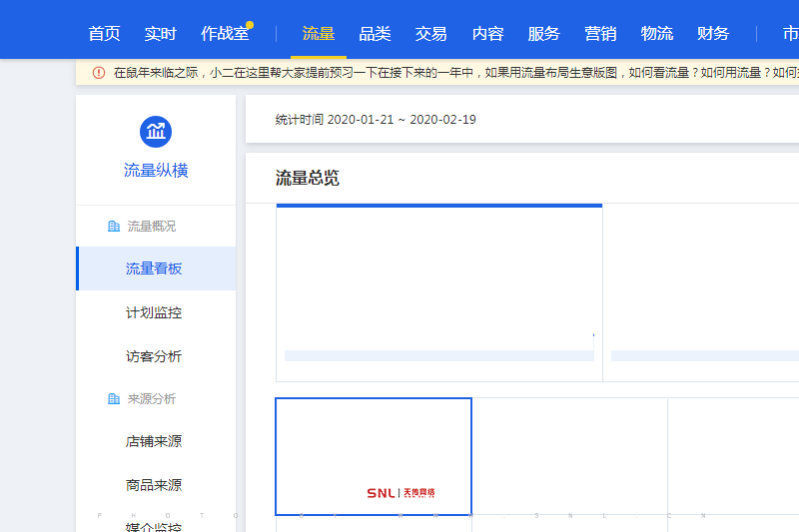The image size is (799, 532).
Task: Click the 来源分析 section icon
Action: pyautogui.click(x=114, y=399)
